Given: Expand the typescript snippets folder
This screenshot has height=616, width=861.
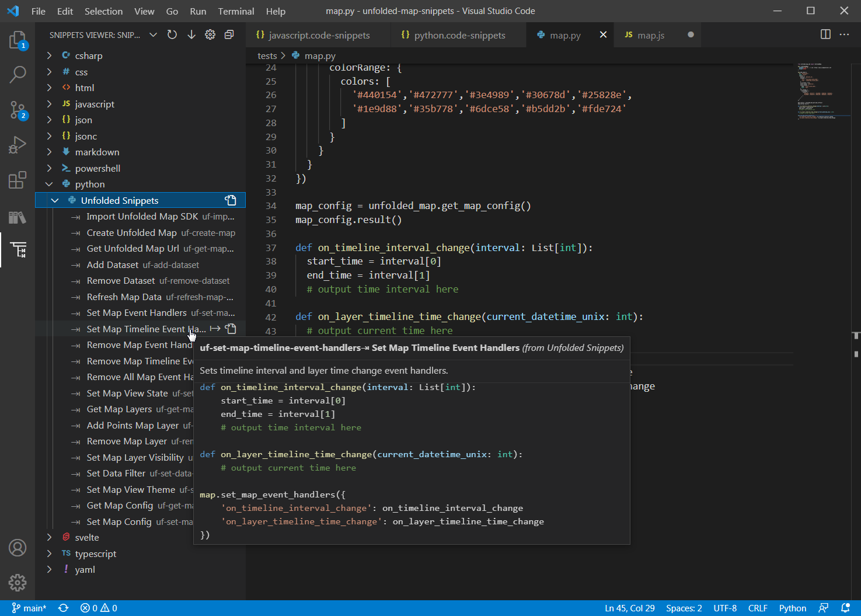Looking at the screenshot, I should [x=50, y=554].
